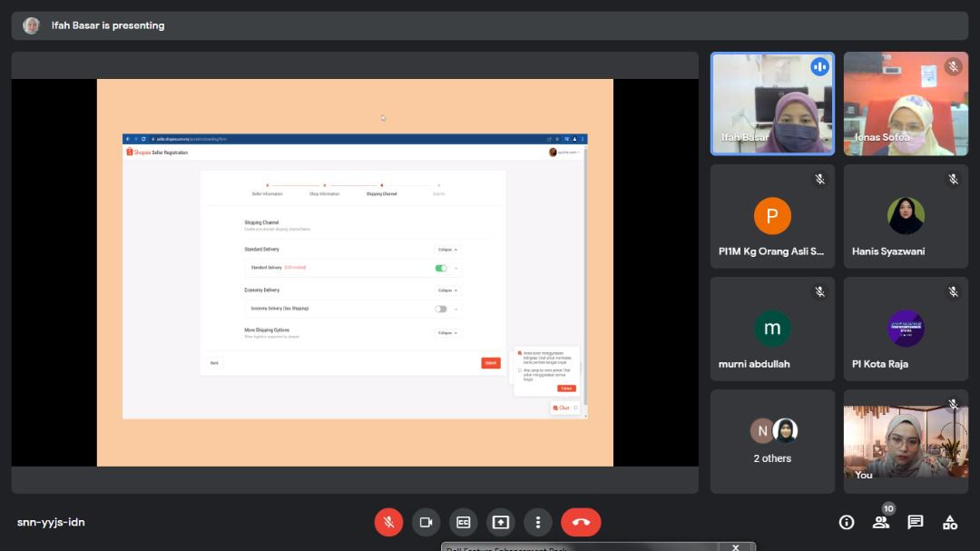Viewport: 980px width, 551px height.
Task: Collapse the Standard Delivery section
Action: [x=447, y=249]
